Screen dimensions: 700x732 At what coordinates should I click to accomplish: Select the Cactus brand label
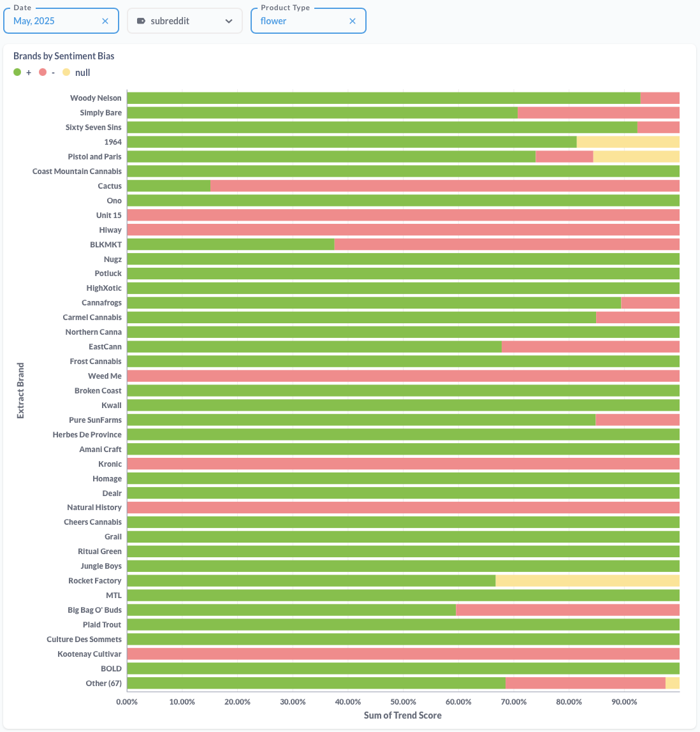tap(110, 186)
